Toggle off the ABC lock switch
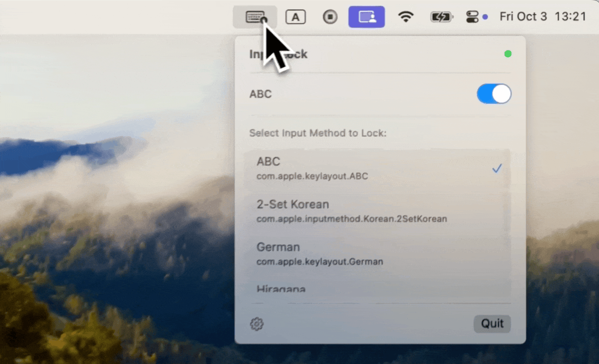Screen dimensions: 599x364 [x=494, y=94]
